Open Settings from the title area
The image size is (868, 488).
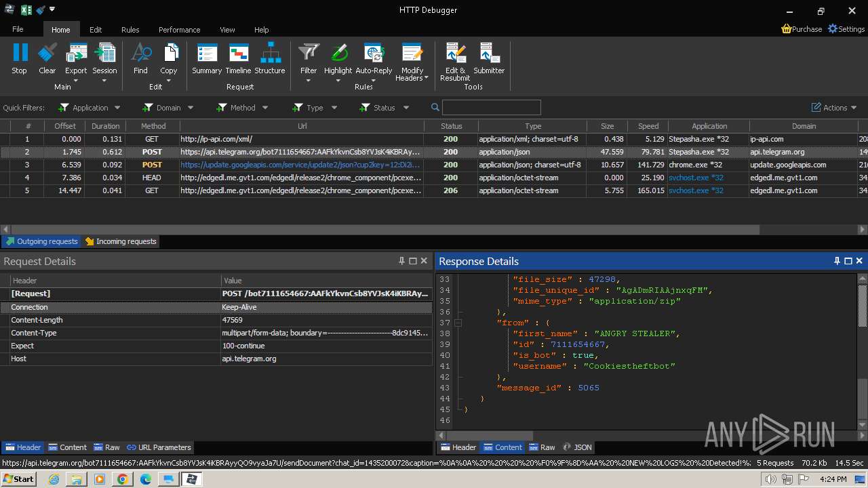[846, 29]
